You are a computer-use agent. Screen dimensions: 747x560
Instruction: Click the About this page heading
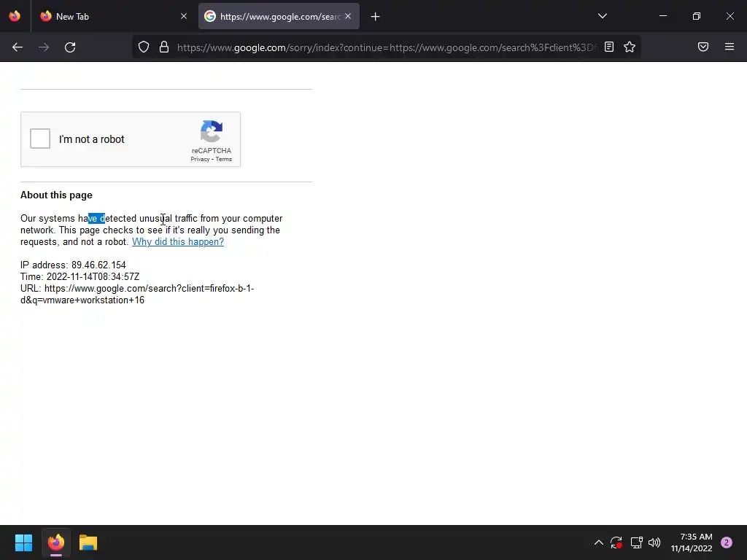coord(56,195)
